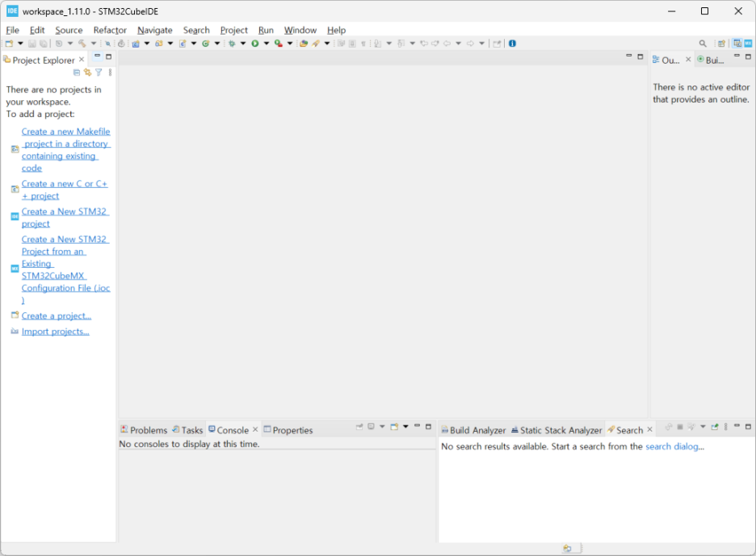Click the Filter funnel icon in Project Explorer

pos(99,73)
